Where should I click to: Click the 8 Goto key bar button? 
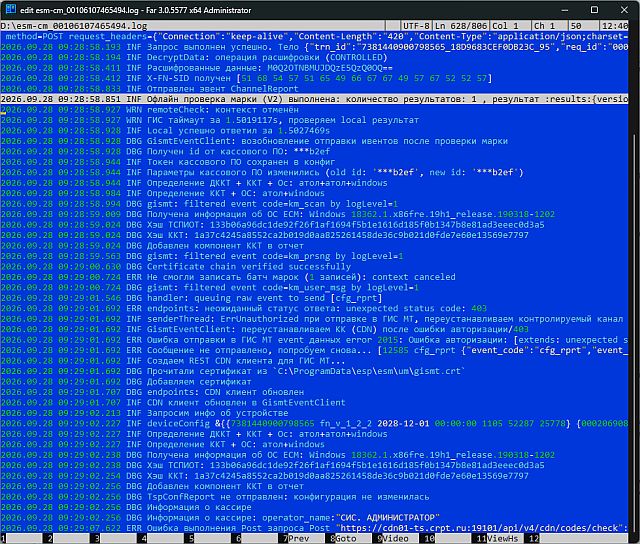[x=344, y=538]
